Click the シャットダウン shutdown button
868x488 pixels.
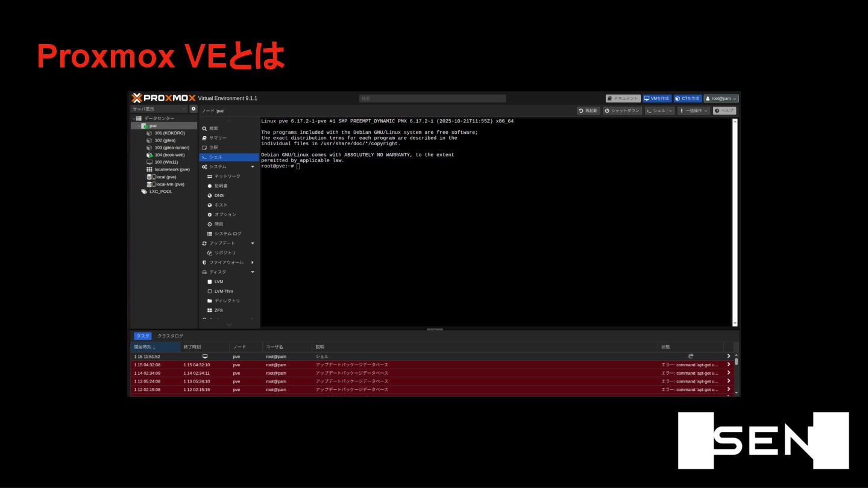pyautogui.click(x=622, y=111)
